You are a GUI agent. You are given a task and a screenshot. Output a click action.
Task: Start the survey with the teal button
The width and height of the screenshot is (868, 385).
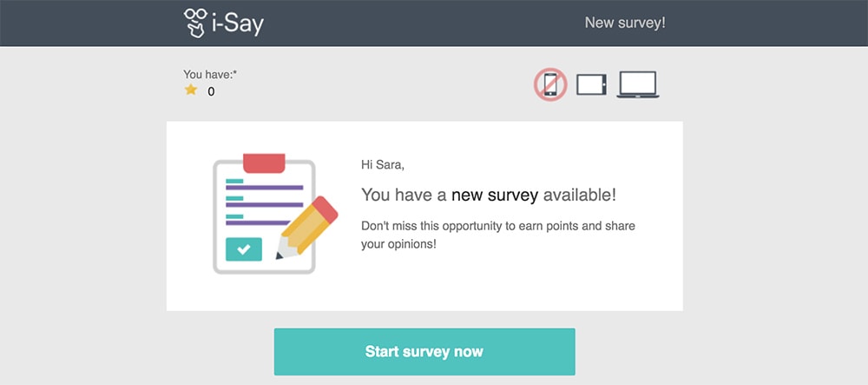click(424, 352)
